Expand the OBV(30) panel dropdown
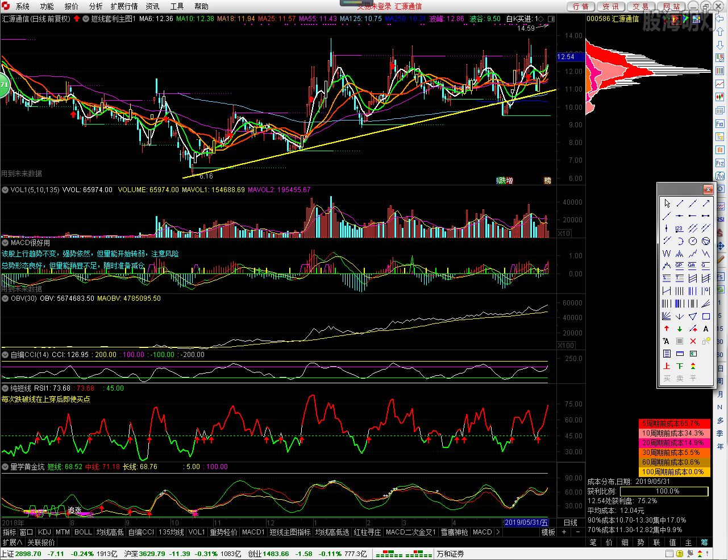 tap(5, 298)
